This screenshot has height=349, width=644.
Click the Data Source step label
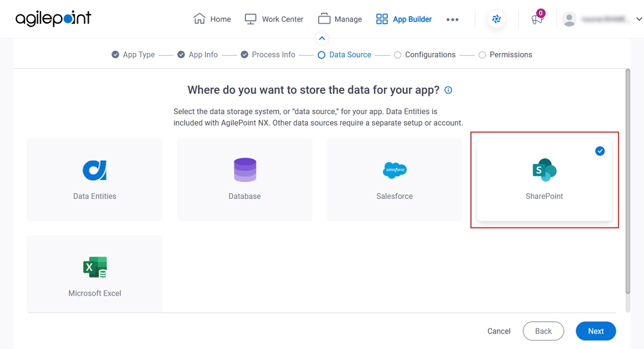(x=350, y=54)
